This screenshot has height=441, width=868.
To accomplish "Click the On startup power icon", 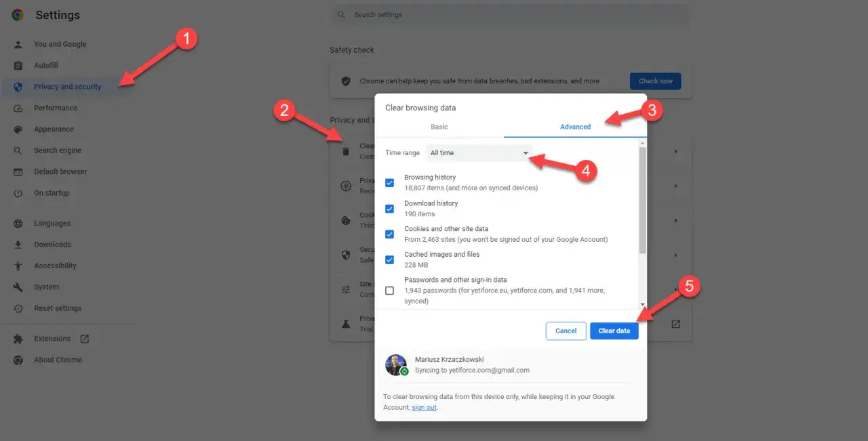I will pyautogui.click(x=18, y=193).
